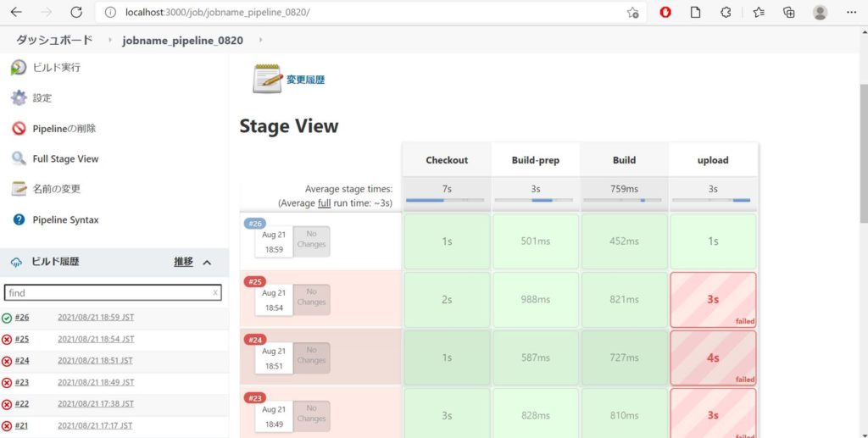
Task: Click the red Pipeline delete (Pipelineの削除) icon
Action: click(18, 129)
